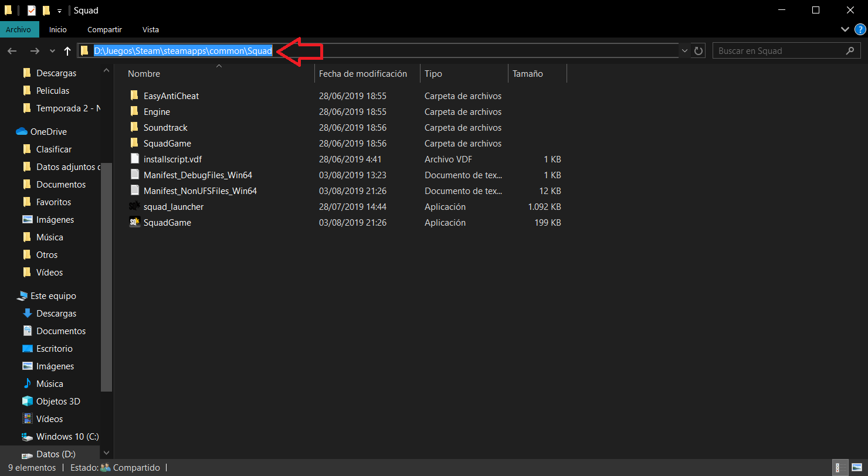Open OneDrive via its cloud icon
The height and width of the screenshot is (476, 868).
click(22, 131)
